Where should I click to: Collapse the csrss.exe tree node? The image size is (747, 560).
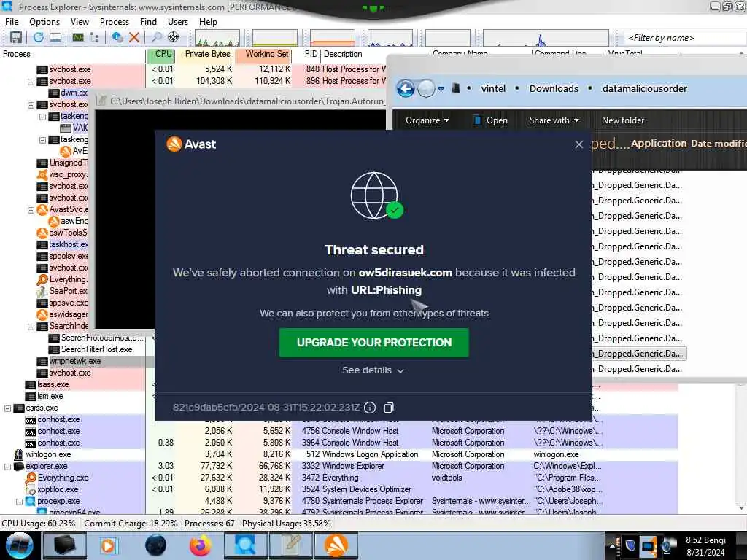pos(7,408)
